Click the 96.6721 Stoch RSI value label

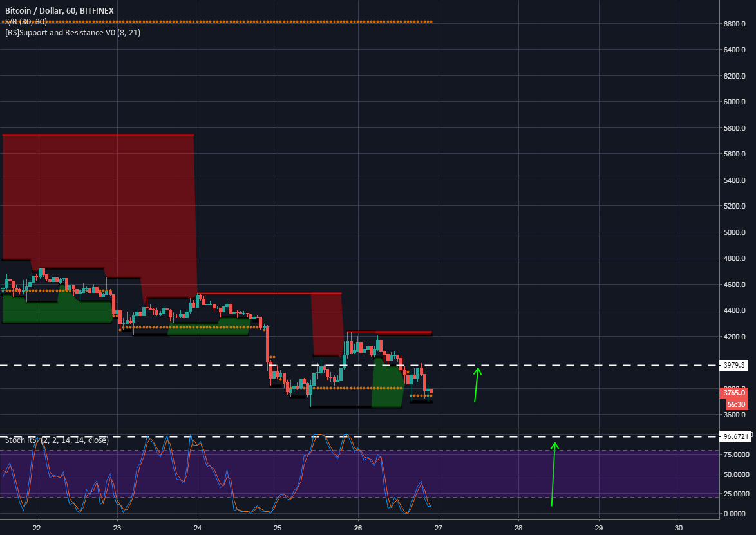click(x=736, y=436)
